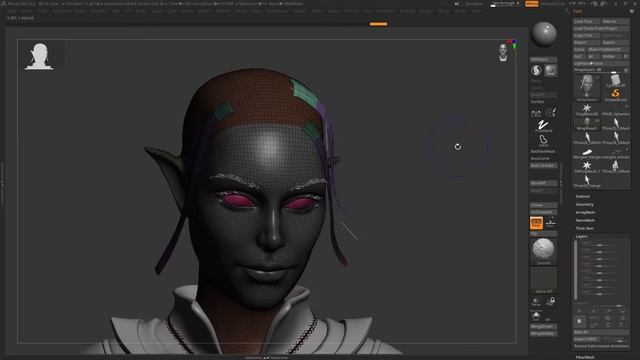Viewport: 640px width, 360px height.
Task: Click the Export button in the Tool panel
Action: (615, 42)
